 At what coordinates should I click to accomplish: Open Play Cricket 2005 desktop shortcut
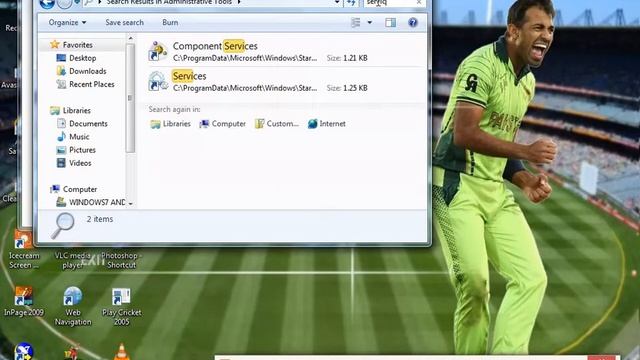point(122,307)
